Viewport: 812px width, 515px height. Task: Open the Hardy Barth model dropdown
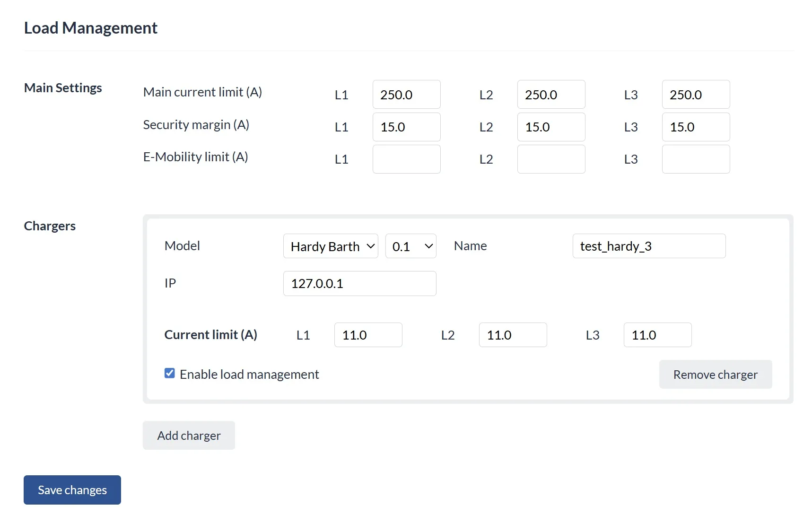tap(331, 246)
